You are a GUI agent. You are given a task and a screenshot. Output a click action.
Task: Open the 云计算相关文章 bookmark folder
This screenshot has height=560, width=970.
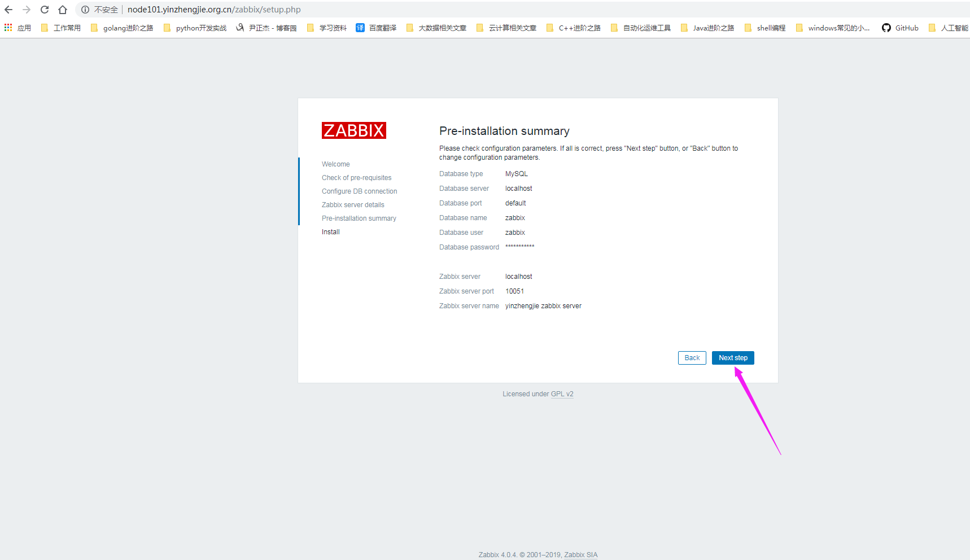pos(506,28)
